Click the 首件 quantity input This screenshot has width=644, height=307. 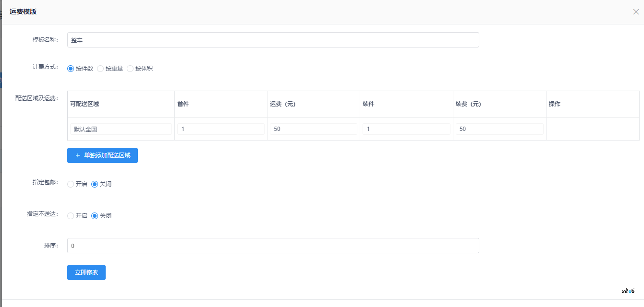click(220, 129)
